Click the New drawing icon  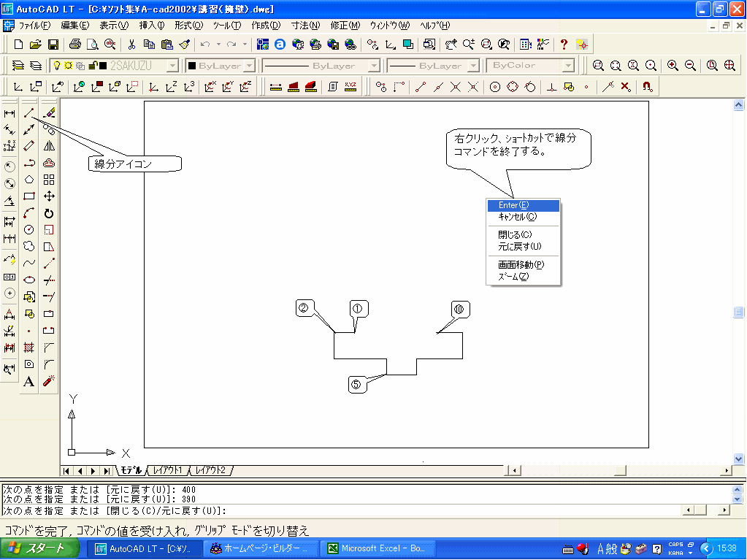[x=18, y=45]
